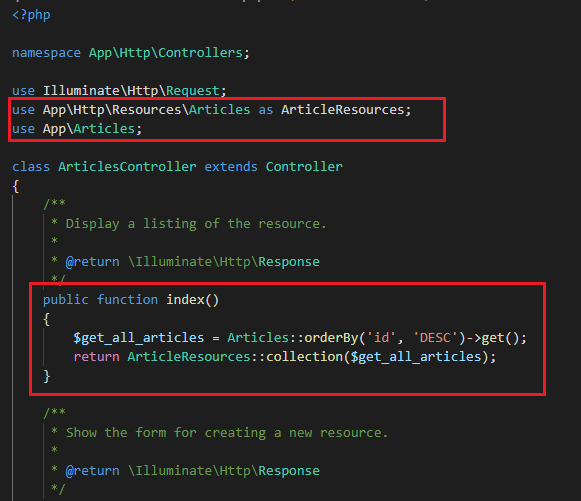Screen dimensions: 581x501
Task: Click the closing brace of index function
Action: [46, 376]
